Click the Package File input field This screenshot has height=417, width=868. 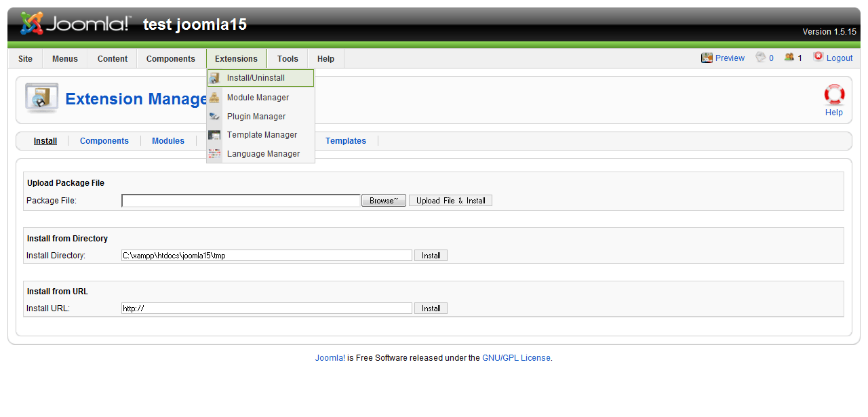pos(241,201)
